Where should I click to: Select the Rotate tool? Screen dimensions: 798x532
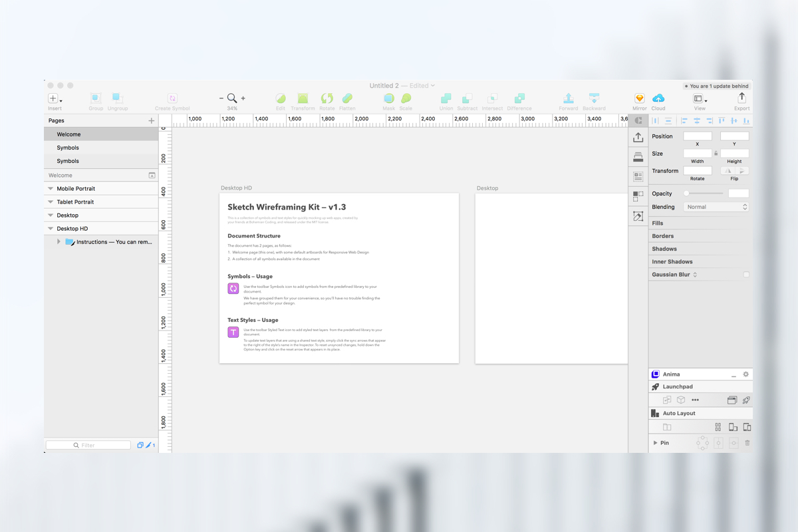point(327,98)
